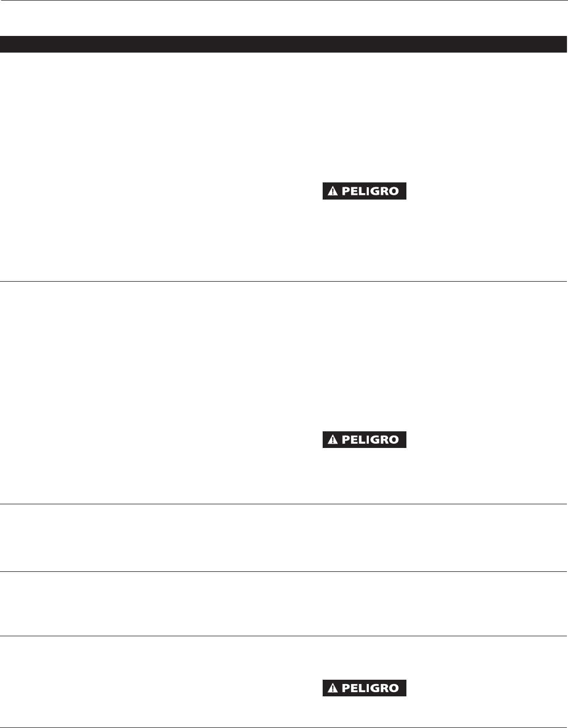
Task: Click the empty left column of the last row
Action: pos(150,681)
